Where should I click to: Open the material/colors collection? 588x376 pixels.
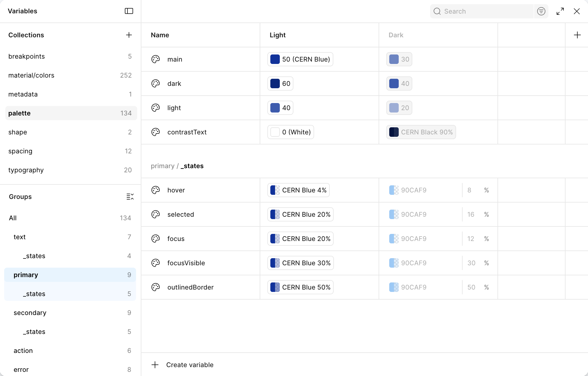point(71,75)
